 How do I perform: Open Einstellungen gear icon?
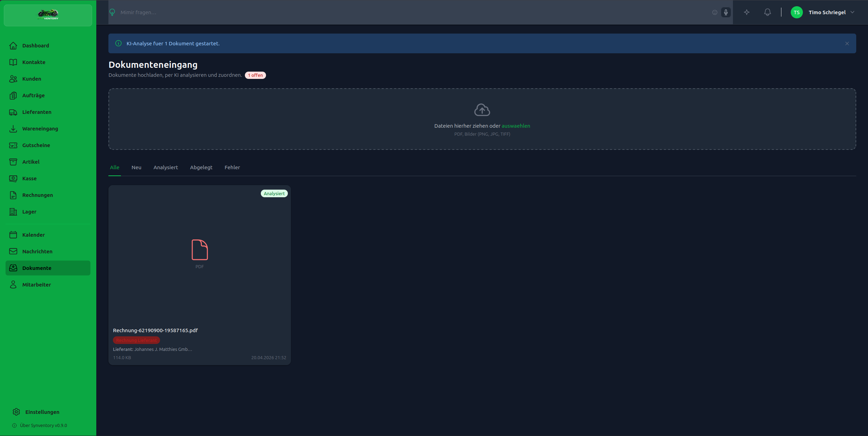click(x=16, y=412)
